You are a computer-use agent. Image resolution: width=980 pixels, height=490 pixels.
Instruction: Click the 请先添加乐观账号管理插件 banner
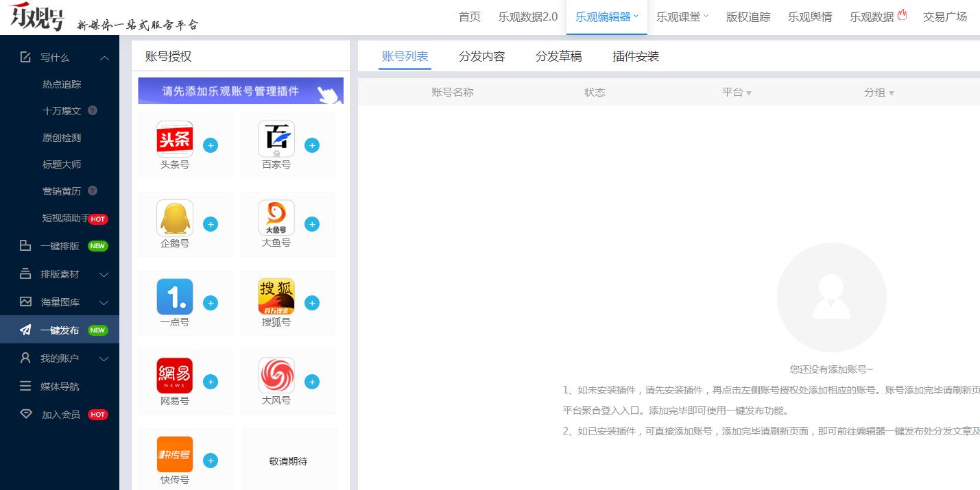pyautogui.click(x=241, y=91)
